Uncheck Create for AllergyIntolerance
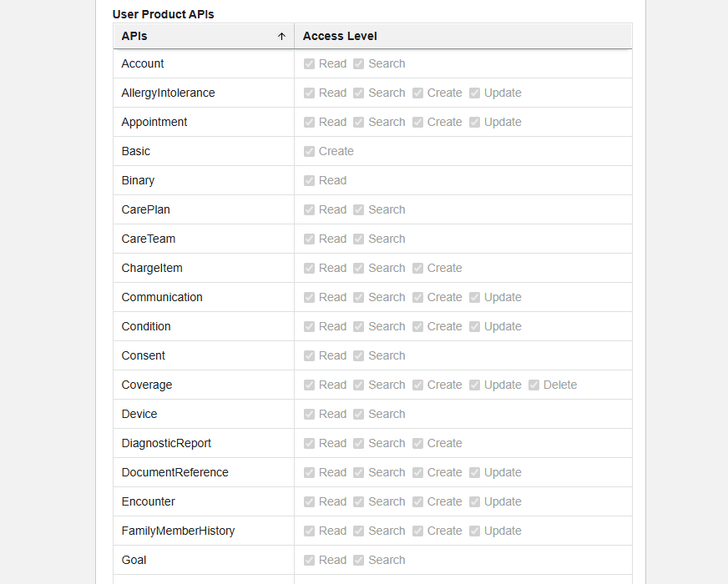728x584 pixels. (x=418, y=93)
